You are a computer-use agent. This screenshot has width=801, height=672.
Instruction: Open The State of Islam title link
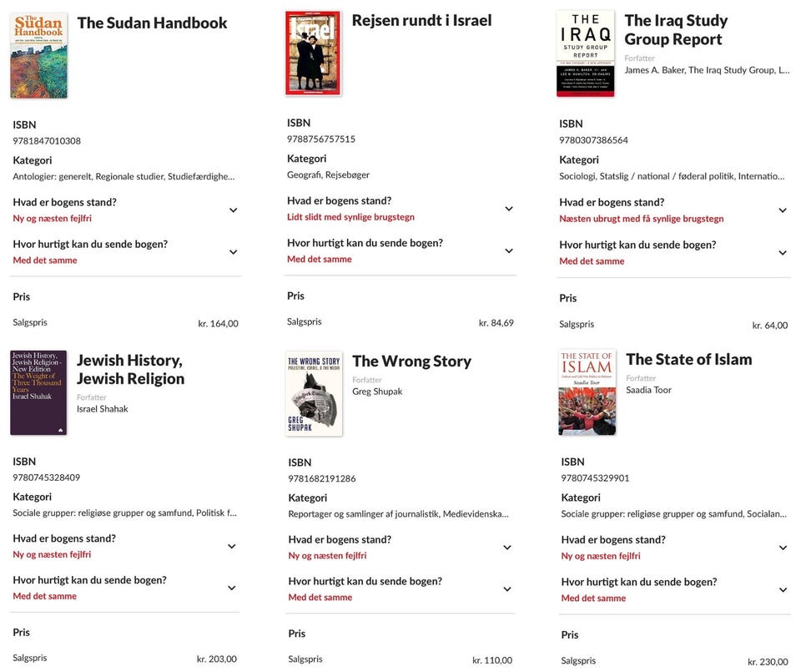688,360
